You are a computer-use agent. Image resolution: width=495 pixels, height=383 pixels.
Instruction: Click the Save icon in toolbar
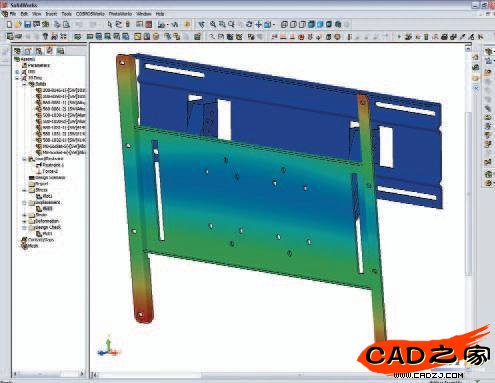point(28,24)
